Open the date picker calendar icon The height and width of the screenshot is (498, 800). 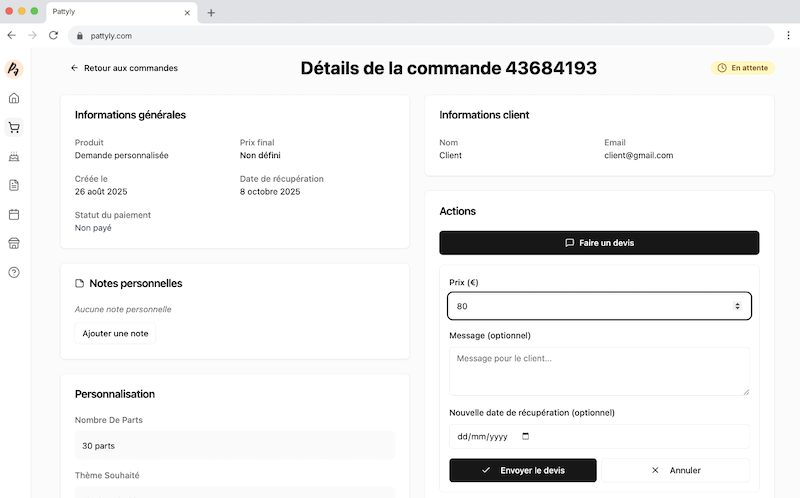526,437
